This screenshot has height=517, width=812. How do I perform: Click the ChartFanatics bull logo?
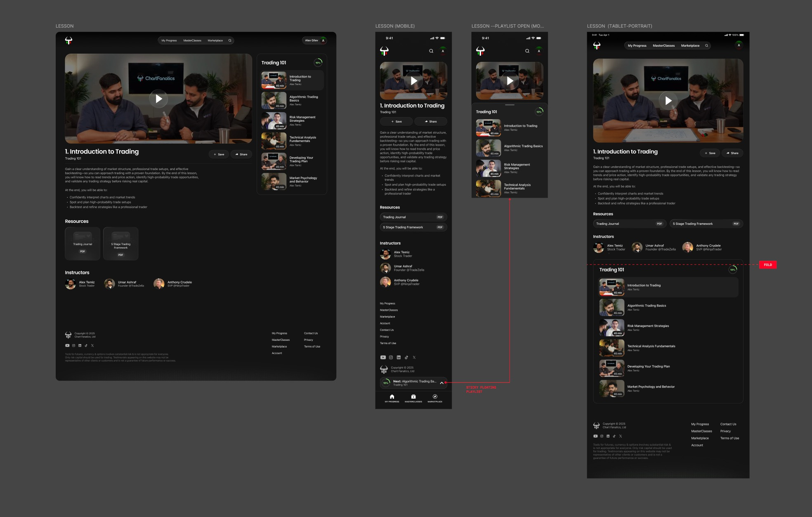pyautogui.click(x=68, y=40)
